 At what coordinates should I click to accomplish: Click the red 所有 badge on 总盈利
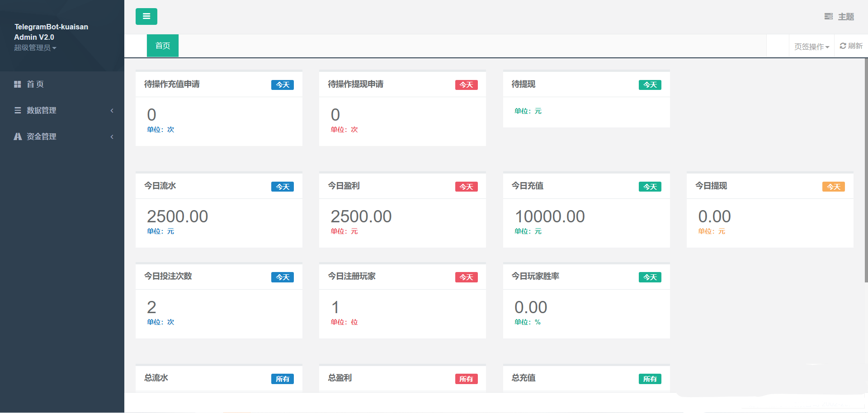(x=466, y=379)
